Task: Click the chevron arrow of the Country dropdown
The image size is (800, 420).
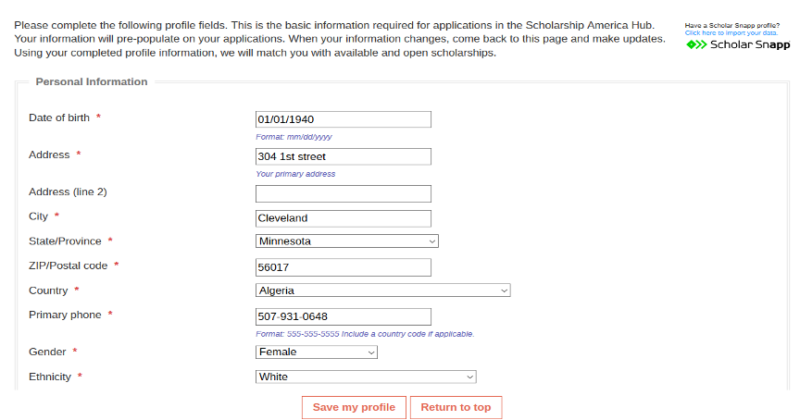Action: tap(504, 290)
